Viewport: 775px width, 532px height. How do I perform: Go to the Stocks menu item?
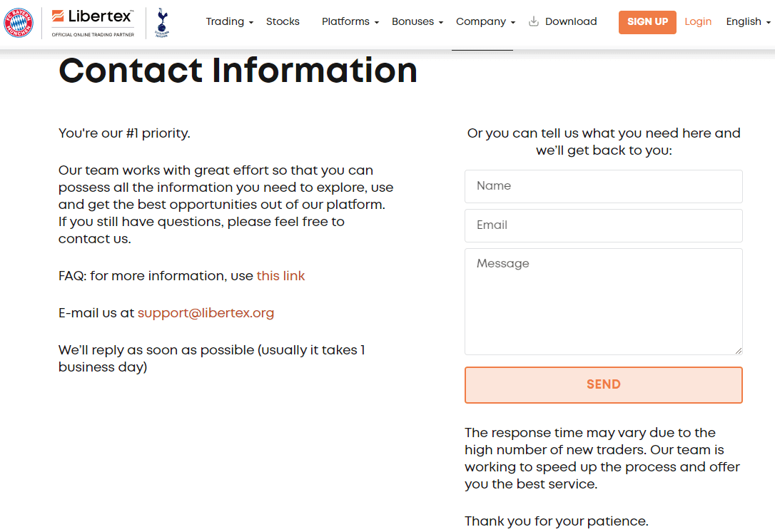[x=283, y=21]
